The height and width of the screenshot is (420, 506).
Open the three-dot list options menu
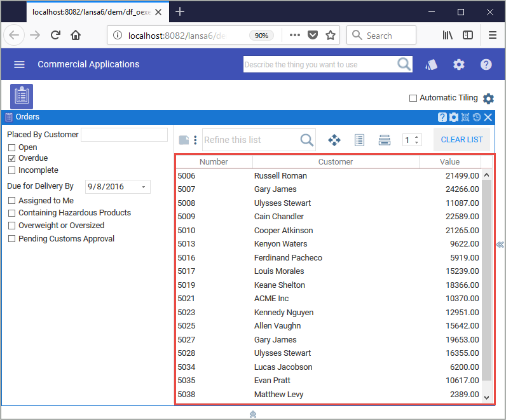196,140
